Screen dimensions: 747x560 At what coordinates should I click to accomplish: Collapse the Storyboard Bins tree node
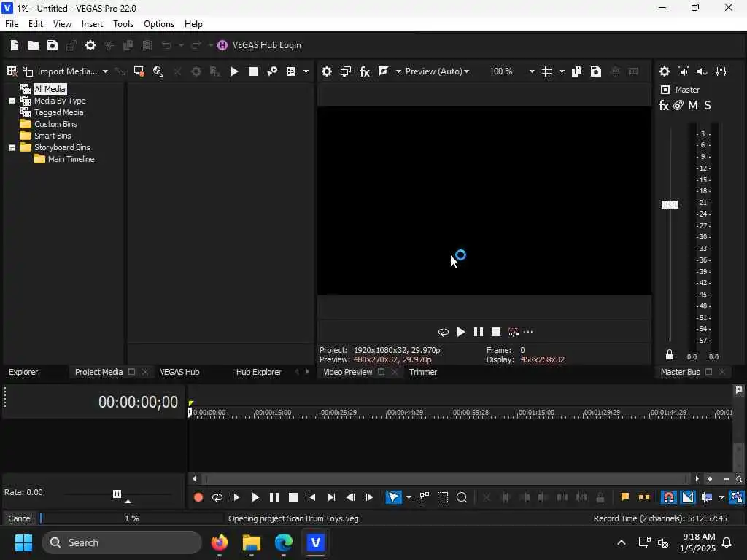click(12, 147)
